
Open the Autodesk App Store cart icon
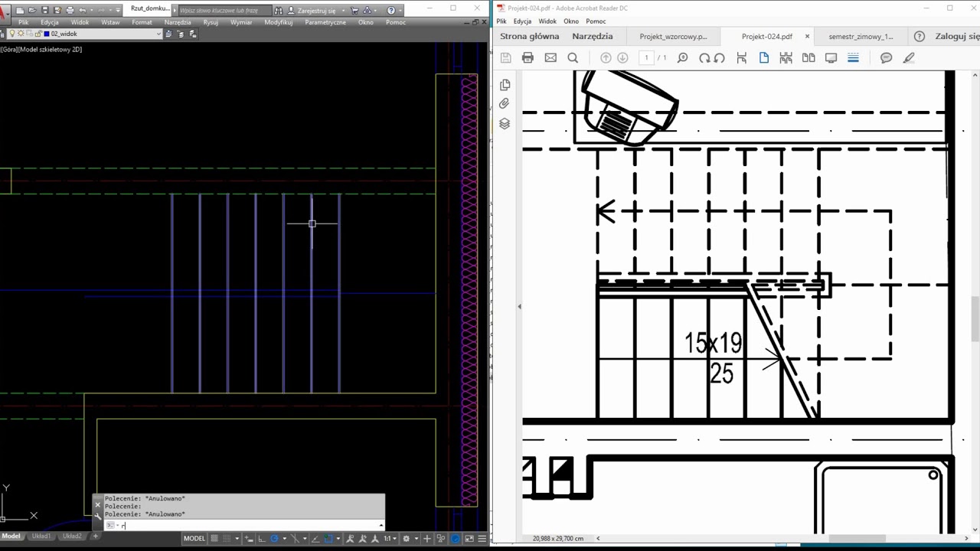point(354,11)
